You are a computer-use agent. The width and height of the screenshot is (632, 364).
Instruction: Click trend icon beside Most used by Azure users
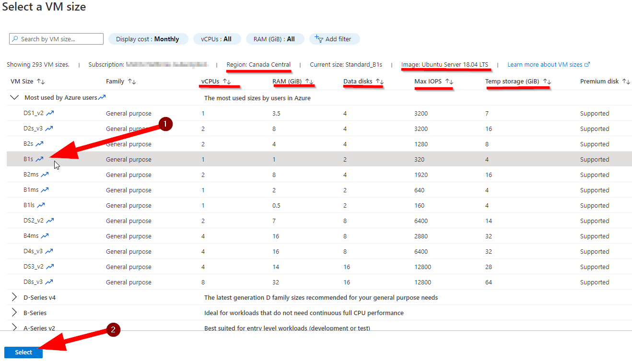pos(102,98)
